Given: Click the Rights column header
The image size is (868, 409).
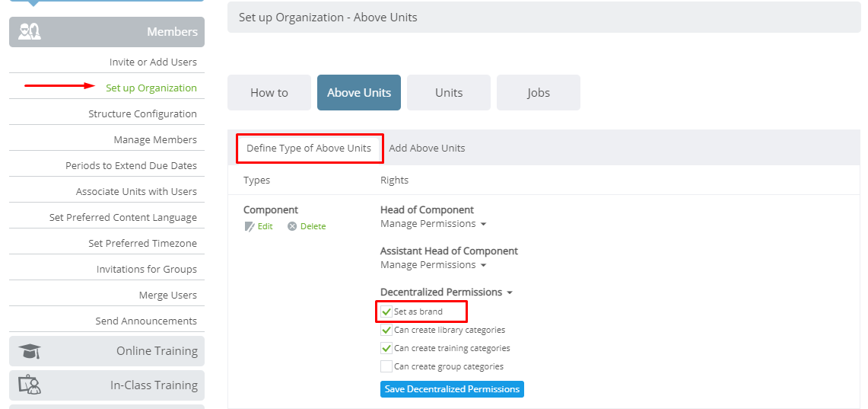Looking at the screenshot, I should (394, 180).
